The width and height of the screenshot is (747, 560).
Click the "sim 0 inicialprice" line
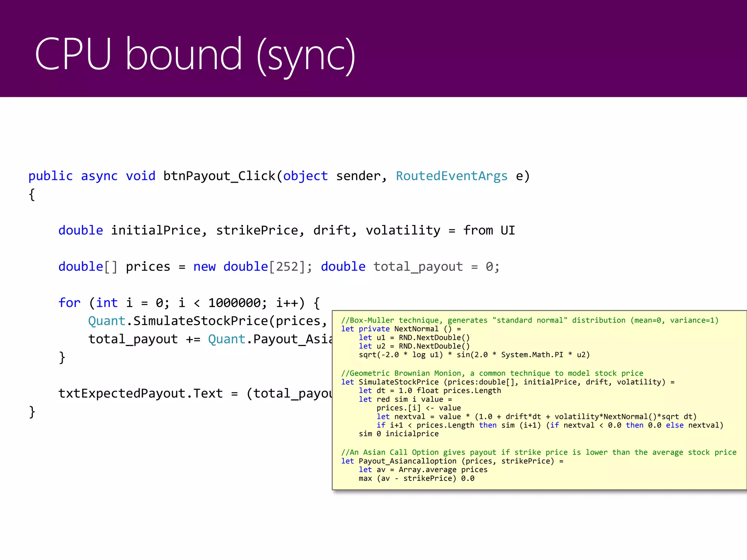[x=399, y=434]
